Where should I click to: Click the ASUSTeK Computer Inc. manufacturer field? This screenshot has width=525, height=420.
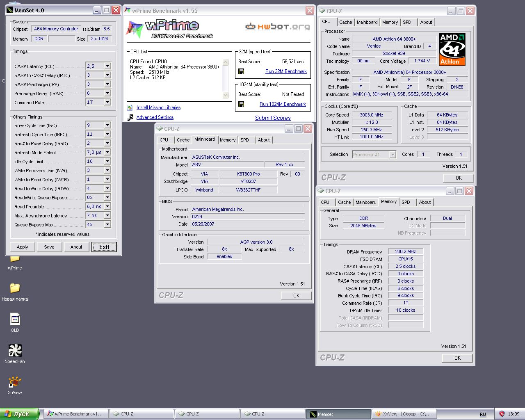pos(248,157)
